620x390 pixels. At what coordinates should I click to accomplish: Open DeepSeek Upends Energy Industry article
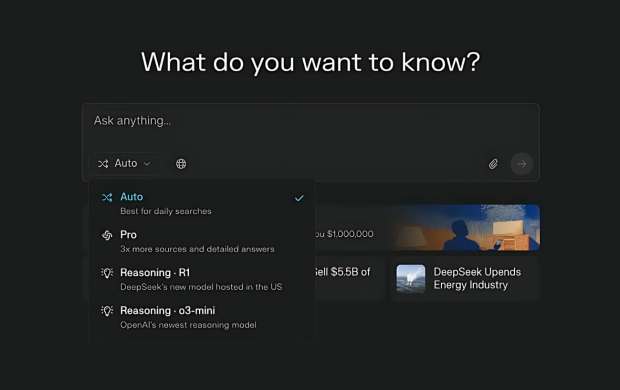click(465, 279)
